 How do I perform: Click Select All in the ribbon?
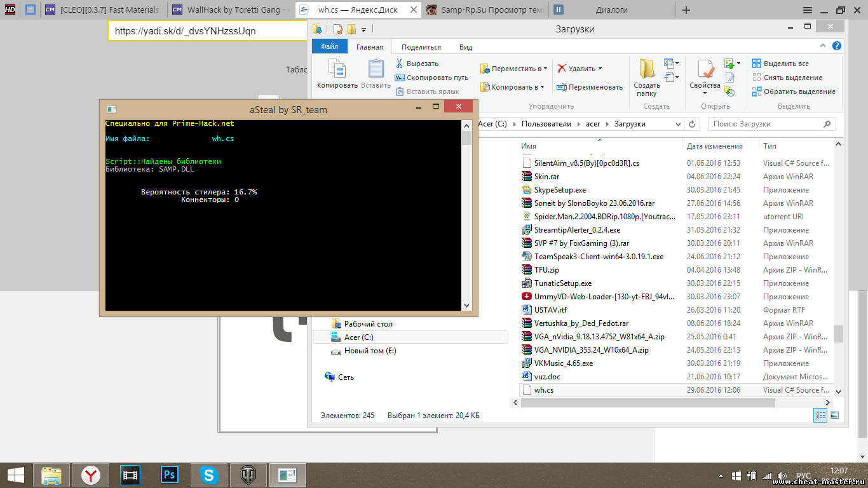tap(780, 64)
